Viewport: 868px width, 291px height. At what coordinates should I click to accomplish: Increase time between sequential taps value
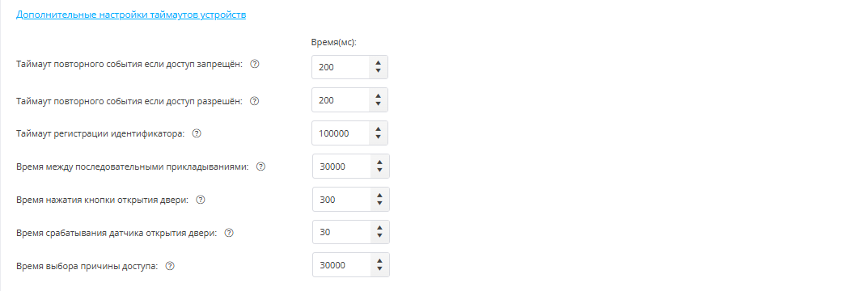pos(379,162)
